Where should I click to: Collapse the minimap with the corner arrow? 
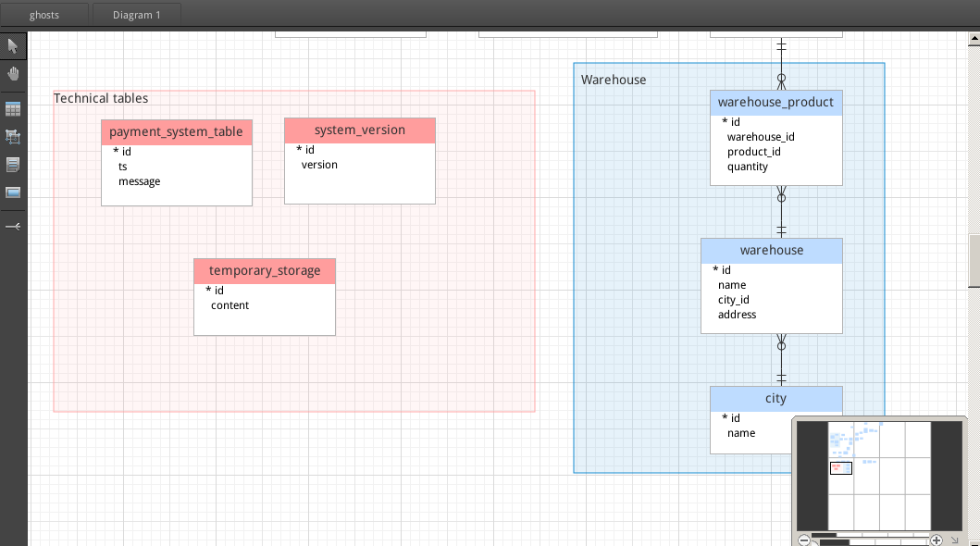pos(954,540)
